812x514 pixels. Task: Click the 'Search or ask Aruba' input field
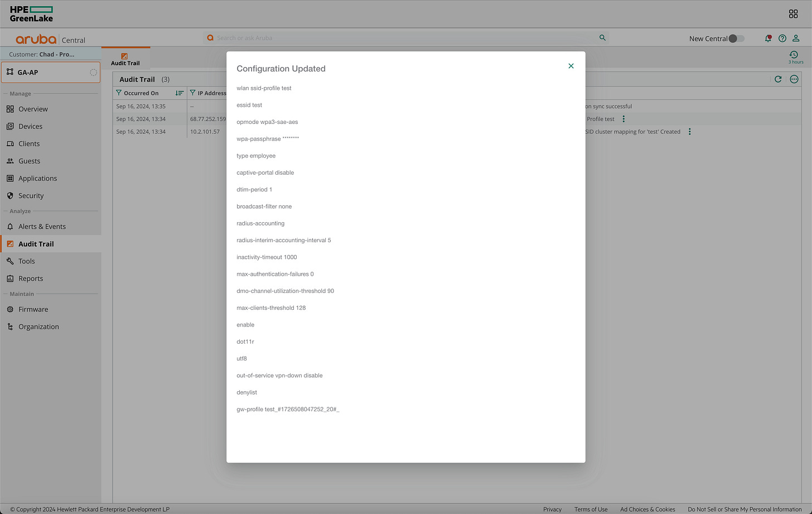click(390, 37)
